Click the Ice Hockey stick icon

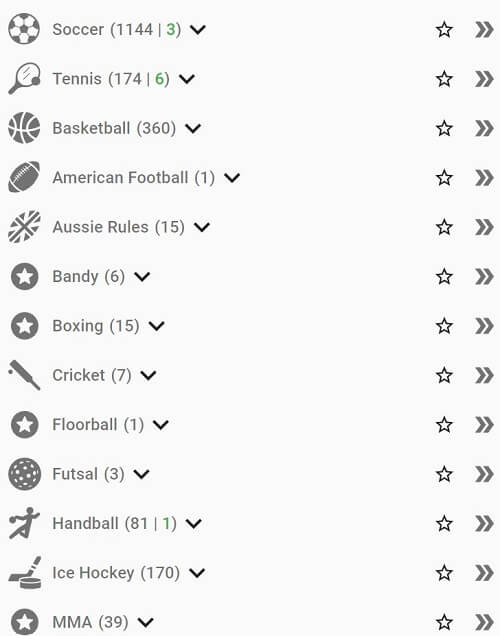(25, 572)
